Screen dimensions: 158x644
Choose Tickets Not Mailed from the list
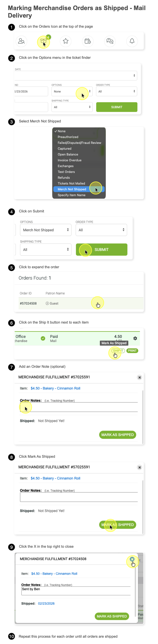(71, 184)
